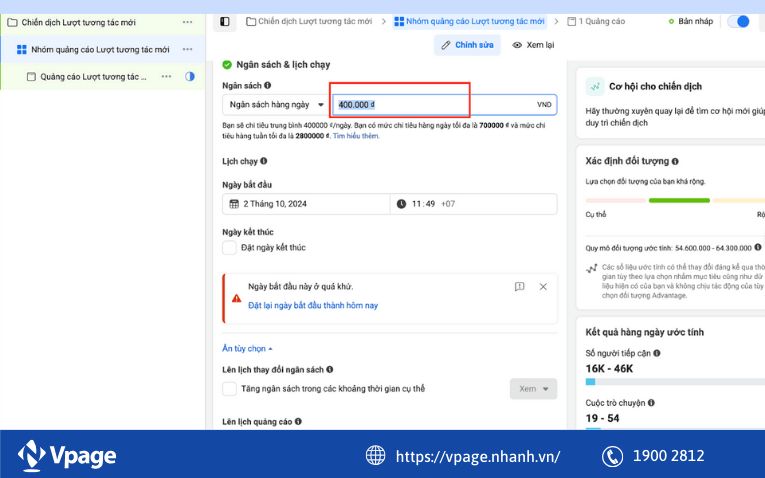Image resolution: width=765 pixels, height=478 pixels.
Task: Click the 16K - 46K reach estimate
Action: (609, 369)
